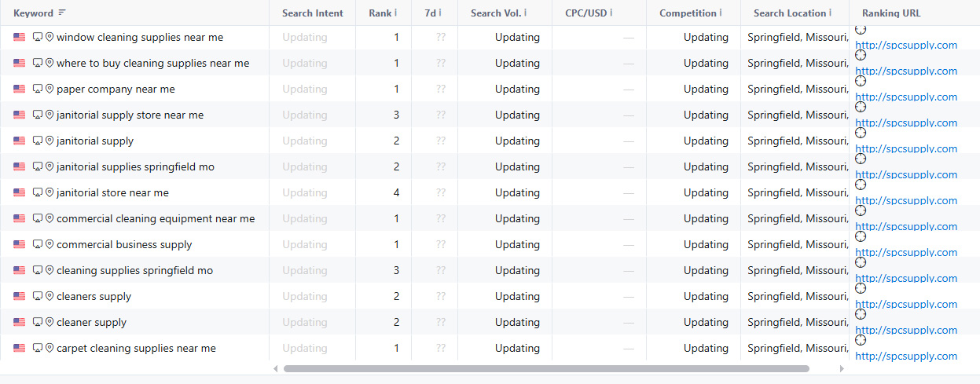Image resolution: width=980 pixels, height=384 pixels.
Task: Click the info icon next to CPC/USD header
Action: pyautogui.click(x=611, y=13)
